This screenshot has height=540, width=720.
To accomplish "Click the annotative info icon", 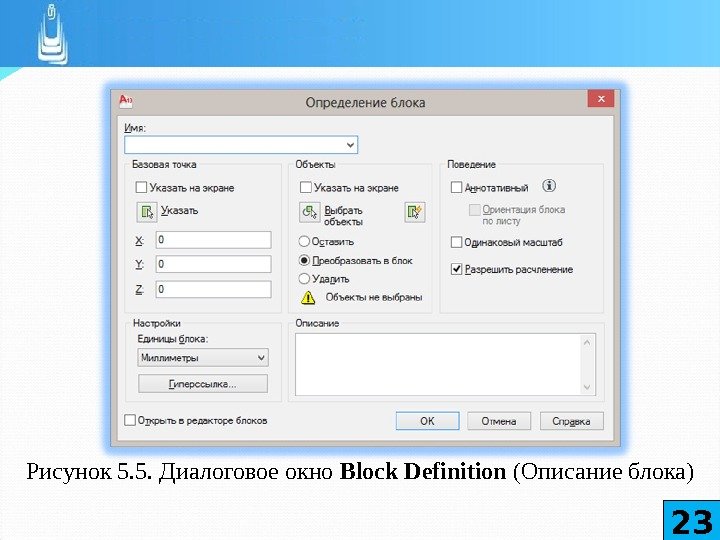I will click(549, 186).
